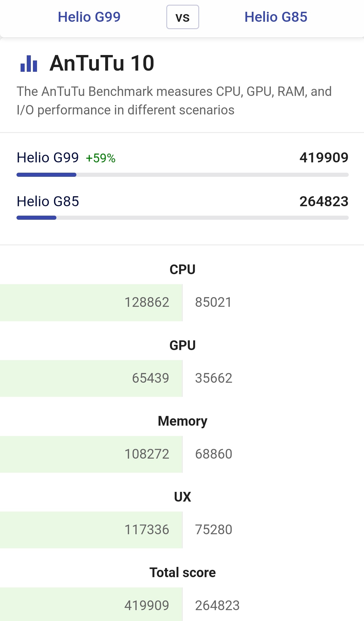The height and width of the screenshot is (621, 364).
Task: Open the Helio G99 header link
Action: point(89,17)
